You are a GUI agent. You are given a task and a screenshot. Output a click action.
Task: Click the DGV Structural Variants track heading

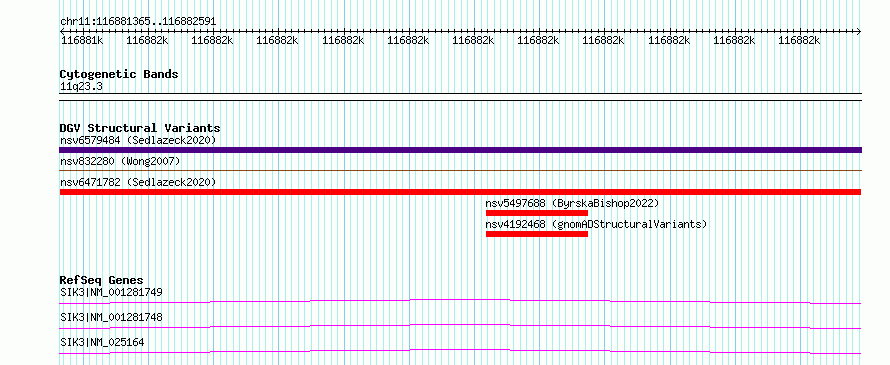click(x=140, y=128)
